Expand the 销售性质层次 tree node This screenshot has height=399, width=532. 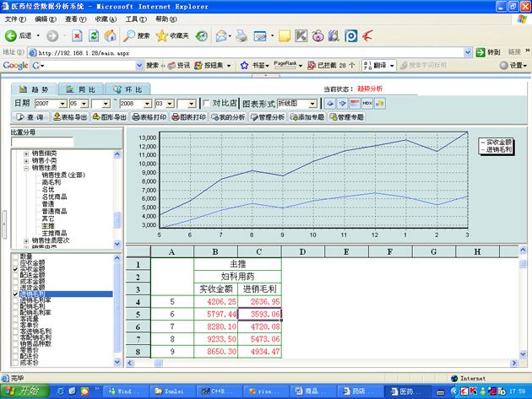click(26, 240)
